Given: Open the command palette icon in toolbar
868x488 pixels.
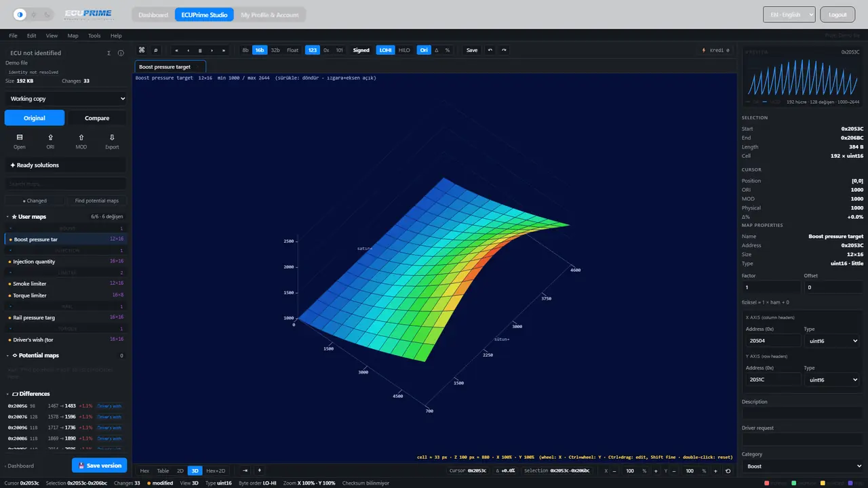Looking at the screenshot, I should [142, 50].
